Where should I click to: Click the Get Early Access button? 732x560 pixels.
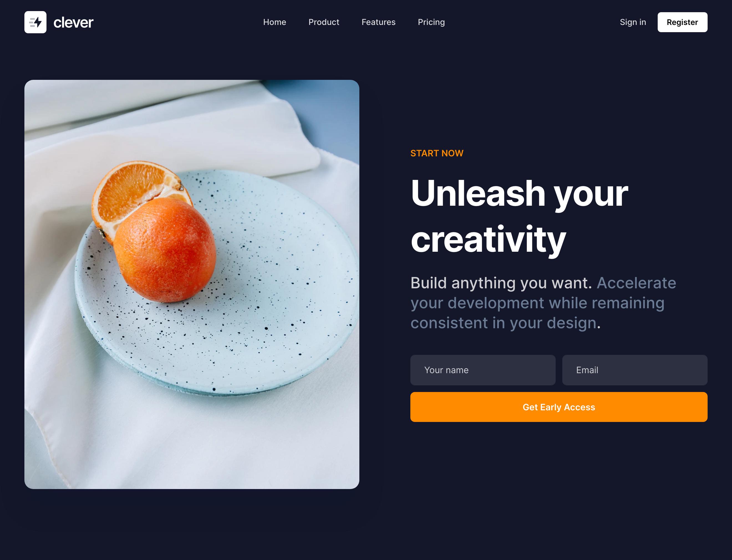pyautogui.click(x=559, y=406)
